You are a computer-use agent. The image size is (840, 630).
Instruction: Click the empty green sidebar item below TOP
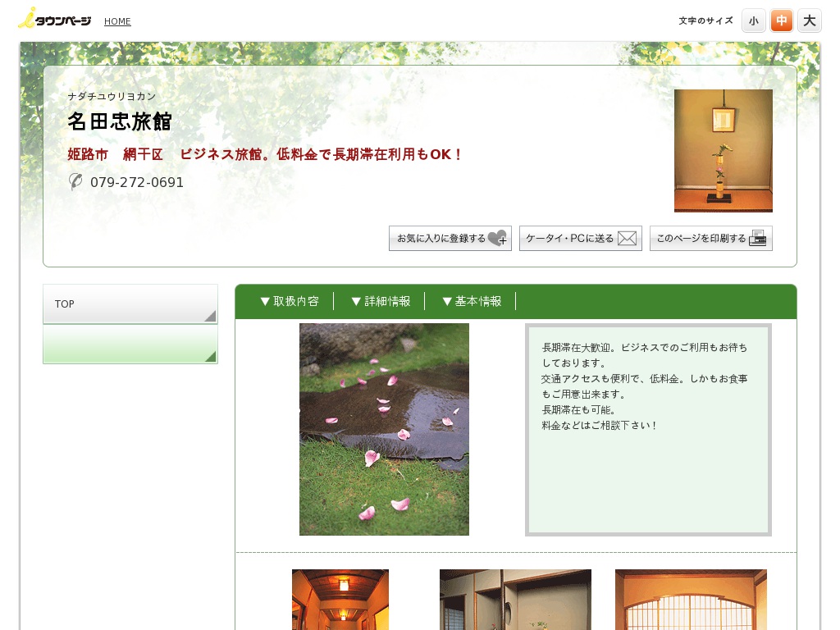[130, 344]
